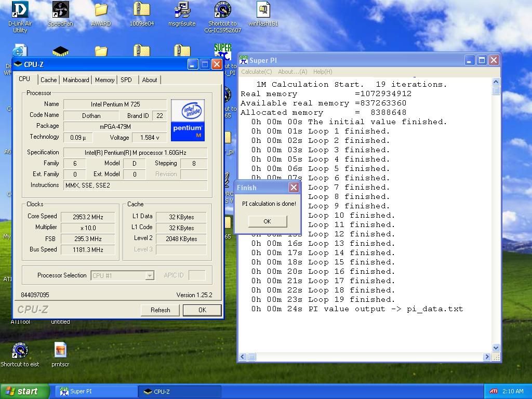Expand the Processor Selection dropdown
This screenshot has width=532, height=399.
tap(150, 275)
